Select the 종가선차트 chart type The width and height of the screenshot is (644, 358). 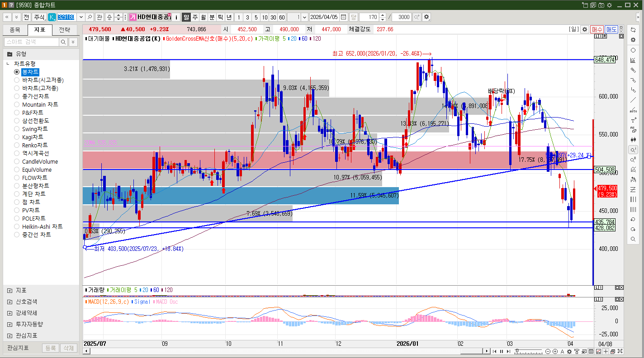[17, 96]
